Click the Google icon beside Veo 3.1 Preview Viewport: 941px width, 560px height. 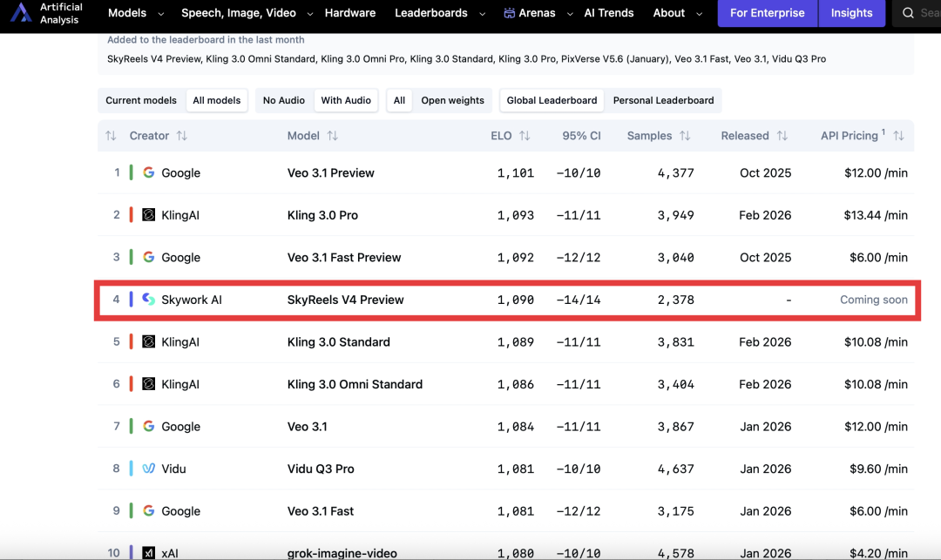tap(149, 173)
